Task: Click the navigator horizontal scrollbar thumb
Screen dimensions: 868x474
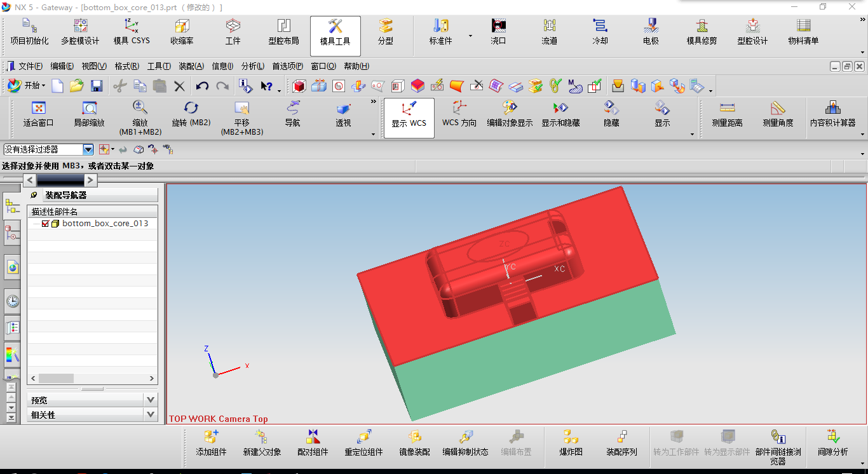Action: point(56,378)
